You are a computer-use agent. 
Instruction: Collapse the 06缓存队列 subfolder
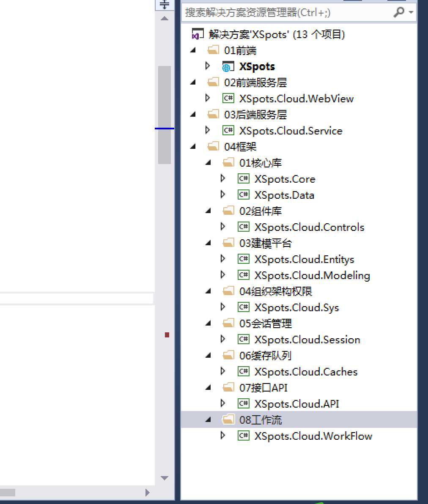coord(208,356)
